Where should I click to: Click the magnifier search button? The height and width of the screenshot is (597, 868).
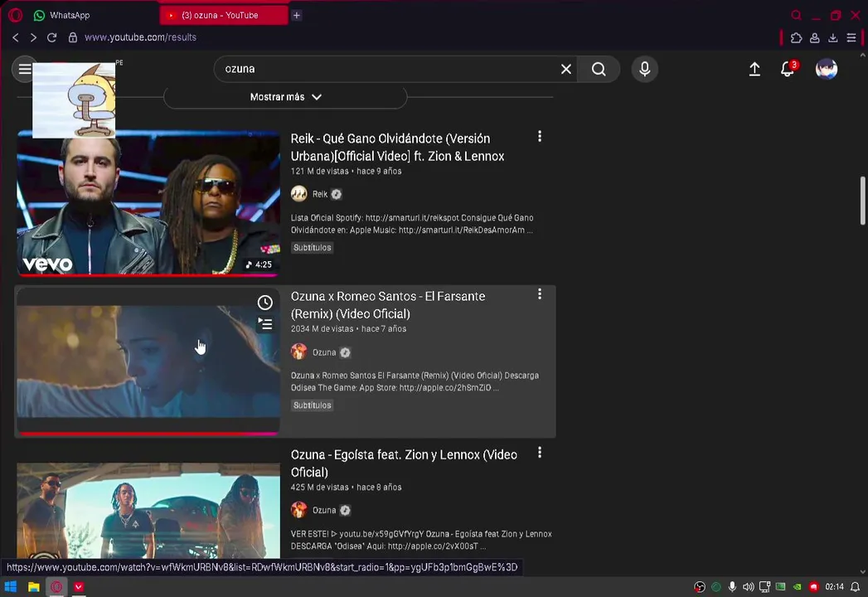pos(599,69)
